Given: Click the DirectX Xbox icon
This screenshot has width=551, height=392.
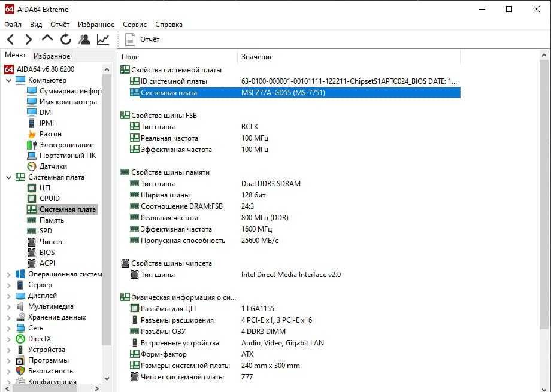Looking at the screenshot, I should point(20,339).
